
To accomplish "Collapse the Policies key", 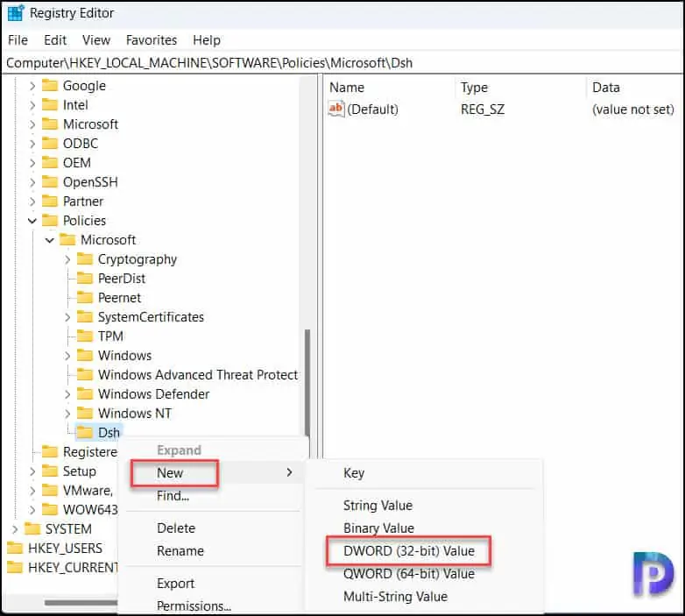I will (32, 221).
